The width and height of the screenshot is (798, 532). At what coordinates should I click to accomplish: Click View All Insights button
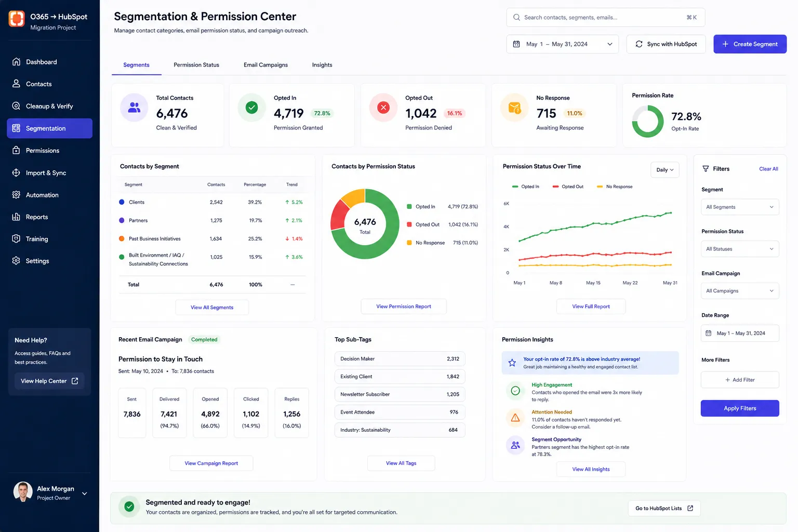(591, 469)
